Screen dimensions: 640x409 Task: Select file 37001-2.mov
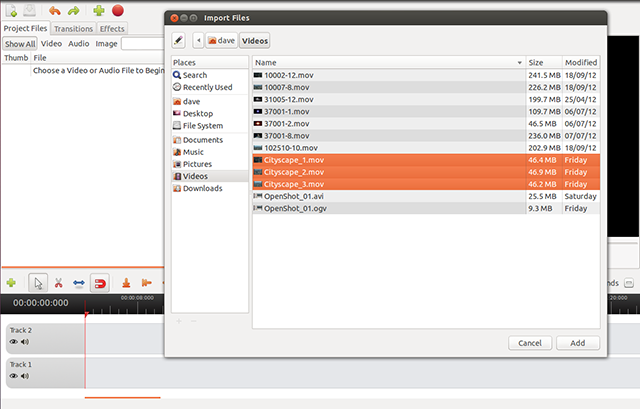click(x=426, y=124)
